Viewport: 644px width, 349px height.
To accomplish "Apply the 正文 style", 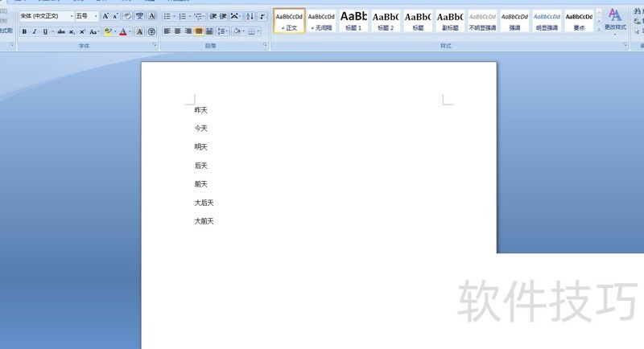I will pyautogui.click(x=289, y=21).
